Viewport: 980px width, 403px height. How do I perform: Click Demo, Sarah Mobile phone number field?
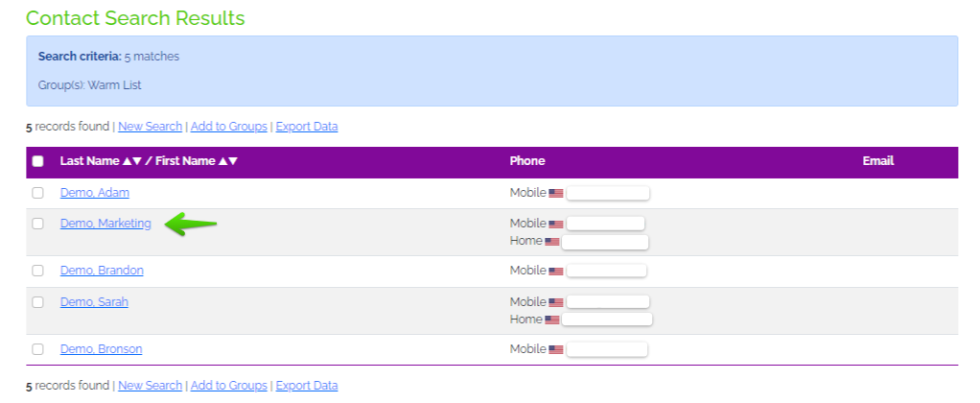608,302
